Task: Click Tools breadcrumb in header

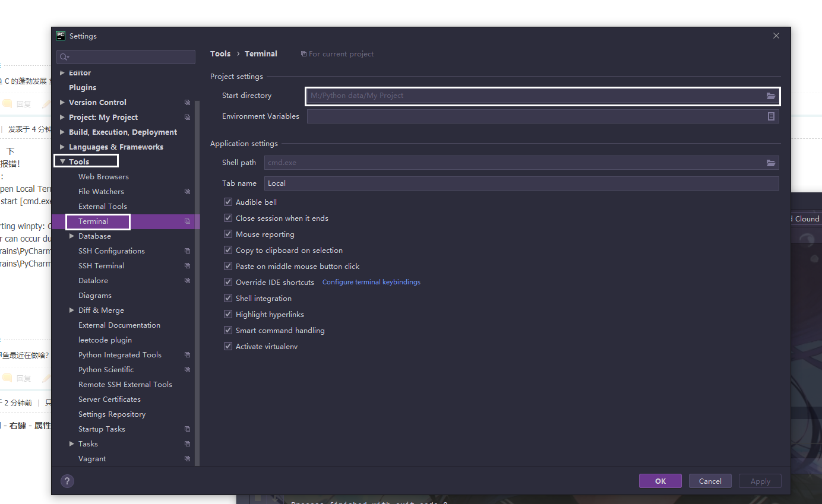Action: (220, 54)
